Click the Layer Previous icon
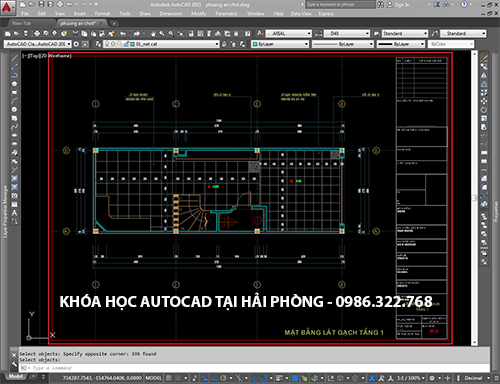The width and height of the screenshot is (500, 384). pyautogui.click(x=233, y=44)
